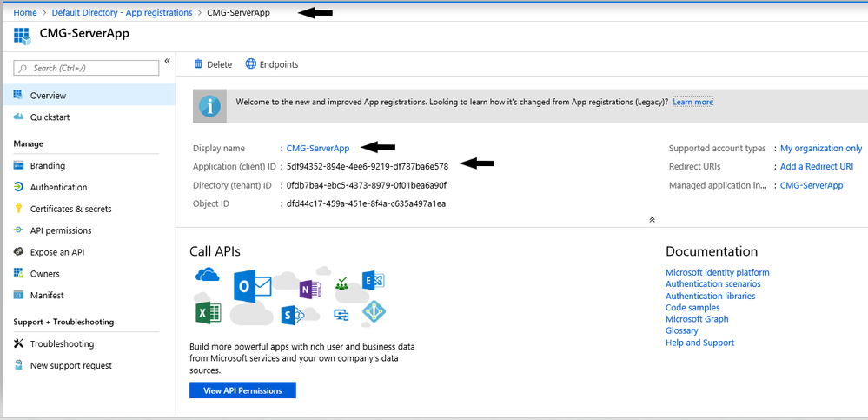Screen dimensions: 868x420
Task: Click the Authentication circular arrow icon
Action: [18, 187]
